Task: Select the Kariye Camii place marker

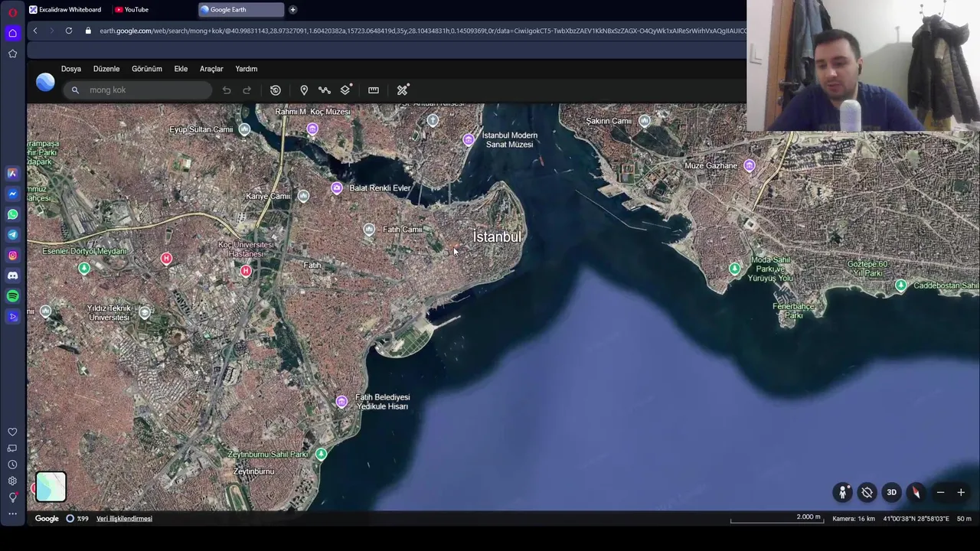Action: (x=303, y=197)
